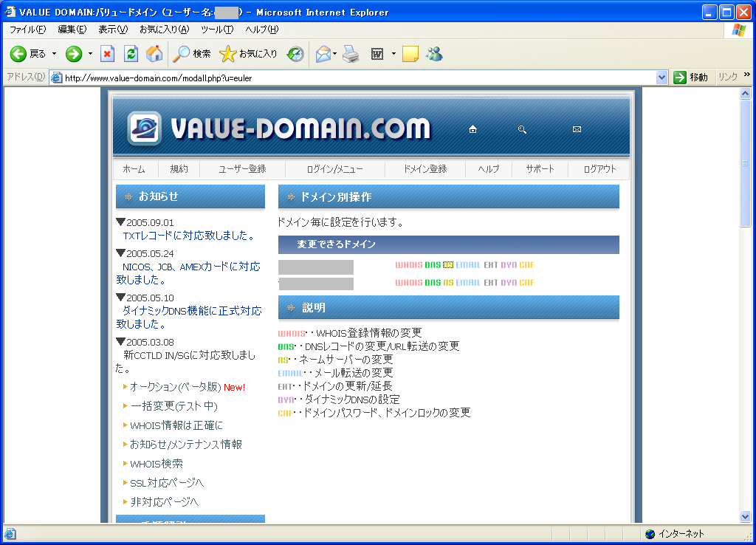The width and height of the screenshot is (756, 545).
Task: Click the インターネット zone indicator in status bar
Action: click(675, 534)
